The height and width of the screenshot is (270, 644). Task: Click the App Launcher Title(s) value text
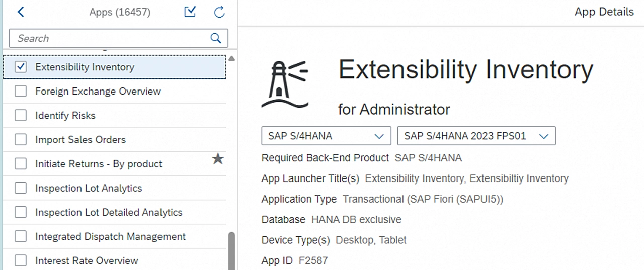tap(466, 178)
